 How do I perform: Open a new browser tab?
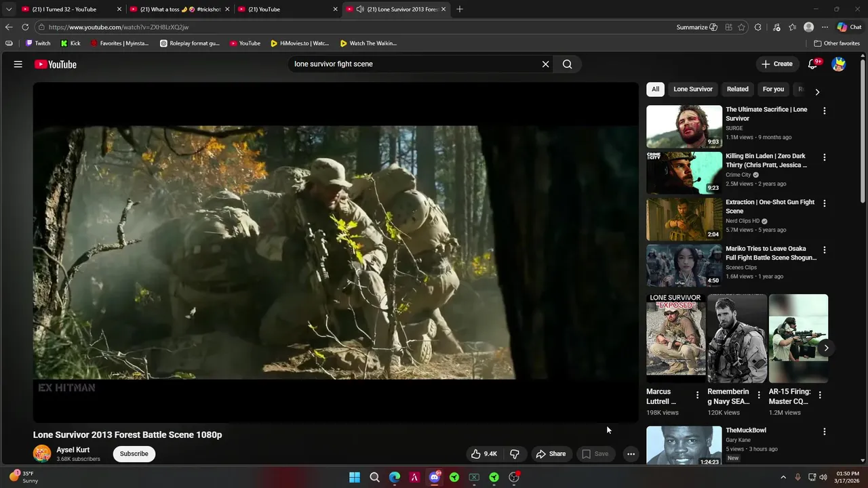pos(460,9)
